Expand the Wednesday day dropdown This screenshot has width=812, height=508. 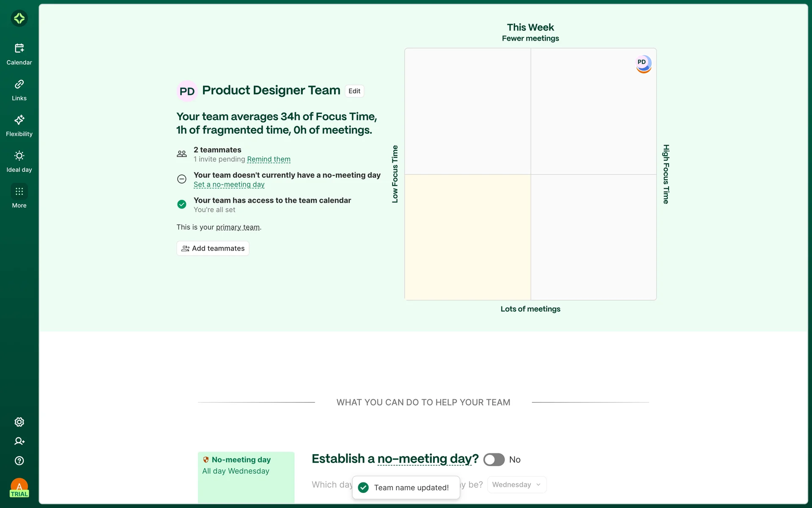coord(516,485)
